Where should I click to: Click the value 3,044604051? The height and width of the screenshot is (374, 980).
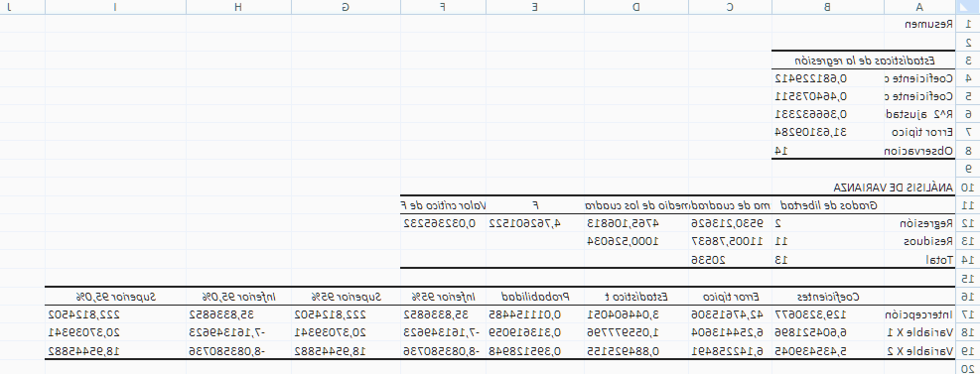tap(625, 314)
